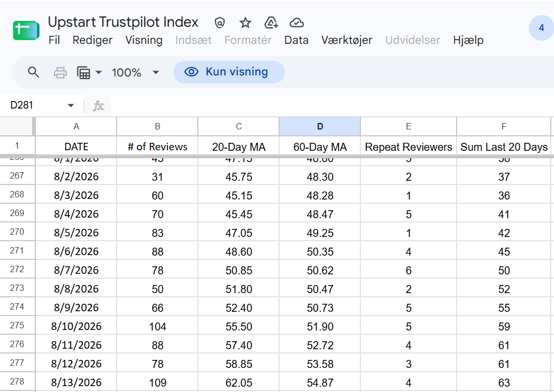
Task: Select the reviews cell with 109
Action: (x=157, y=382)
